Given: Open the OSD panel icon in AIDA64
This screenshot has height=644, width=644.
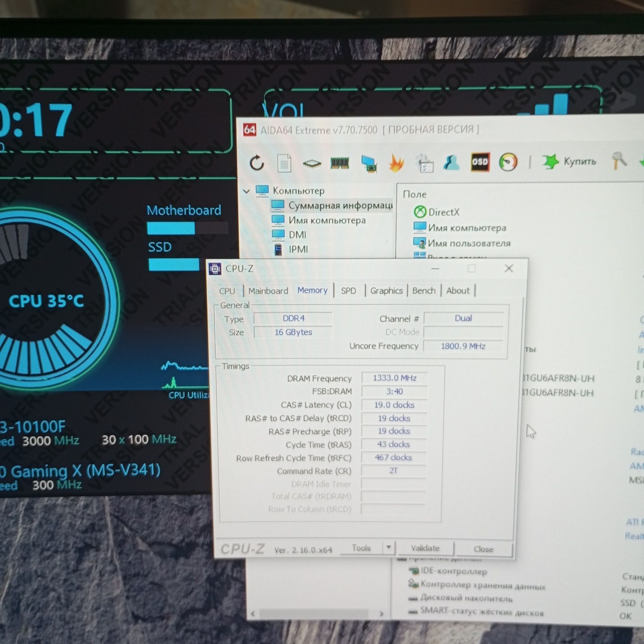Looking at the screenshot, I should (x=480, y=162).
